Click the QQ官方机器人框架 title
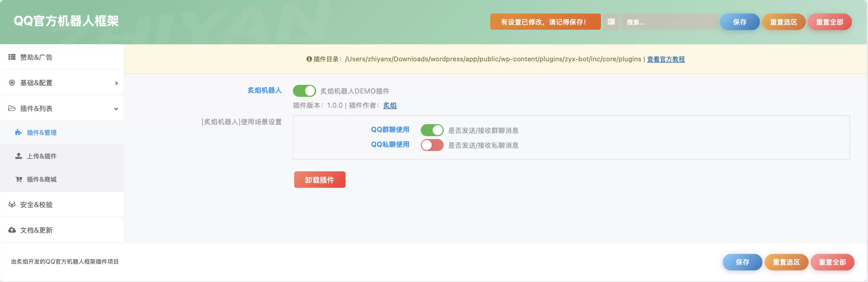Image resolution: width=868 pixels, height=282 pixels. tap(66, 21)
